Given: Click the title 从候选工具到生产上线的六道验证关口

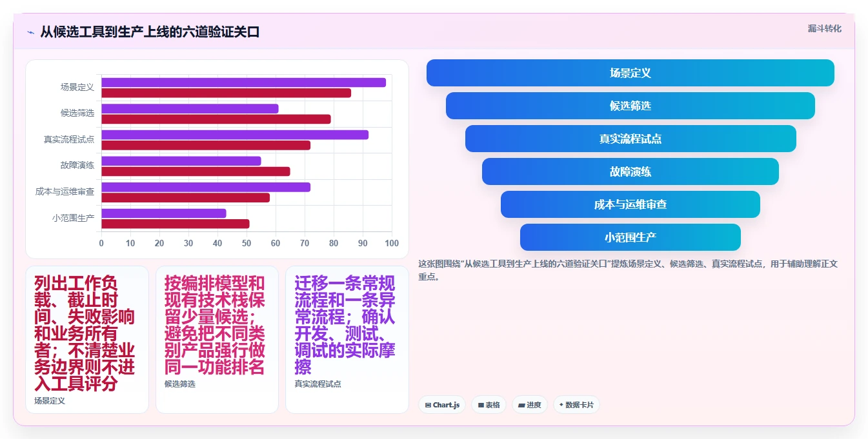Looking at the screenshot, I should pos(150,32).
